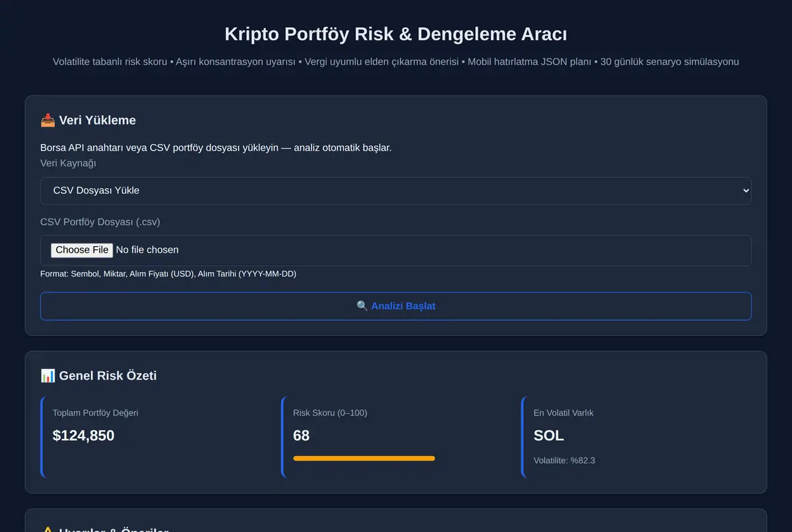792x532 pixels.
Task: Click the Toplam Portföy Değeri label
Action: coord(96,413)
